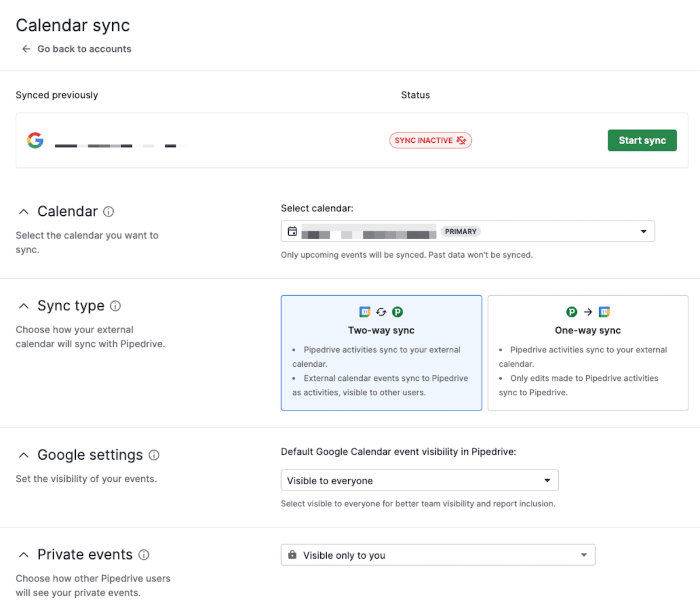Open the Select calendar dropdown
700x613 pixels.
tap(468, 232)
